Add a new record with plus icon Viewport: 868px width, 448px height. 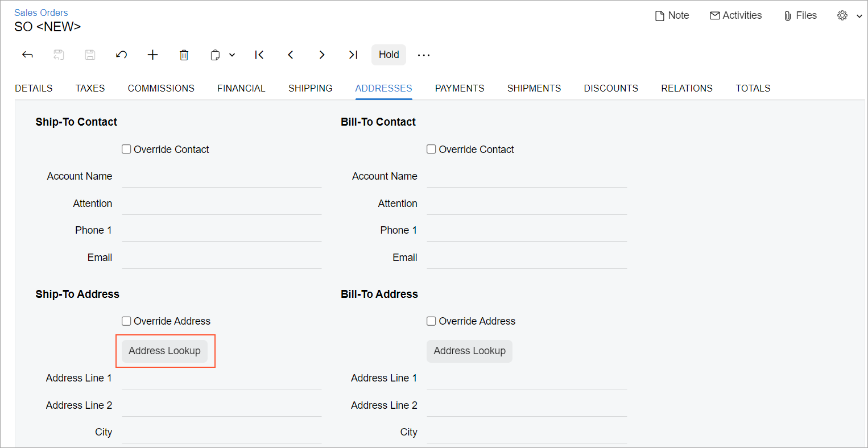coord(152,55)
